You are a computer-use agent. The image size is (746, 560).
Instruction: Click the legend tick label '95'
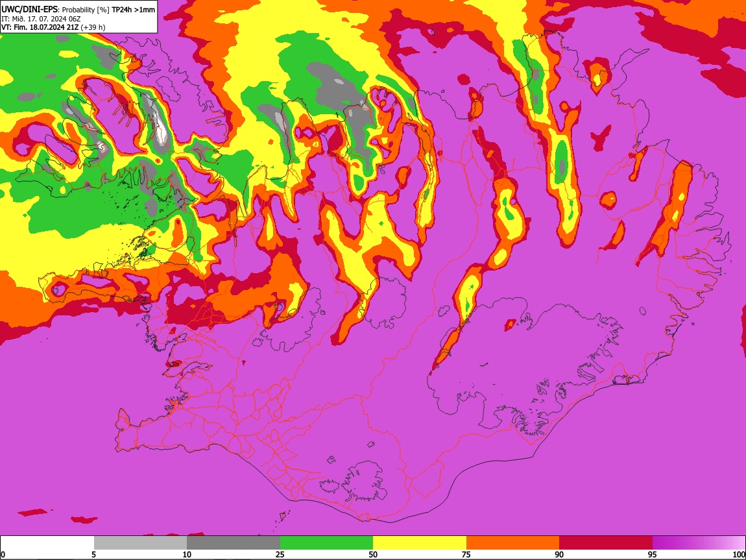[653, 555]
